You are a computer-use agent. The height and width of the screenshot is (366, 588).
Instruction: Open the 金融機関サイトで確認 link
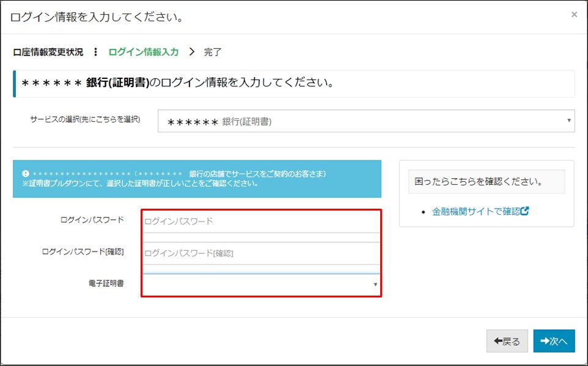point(476,211)
